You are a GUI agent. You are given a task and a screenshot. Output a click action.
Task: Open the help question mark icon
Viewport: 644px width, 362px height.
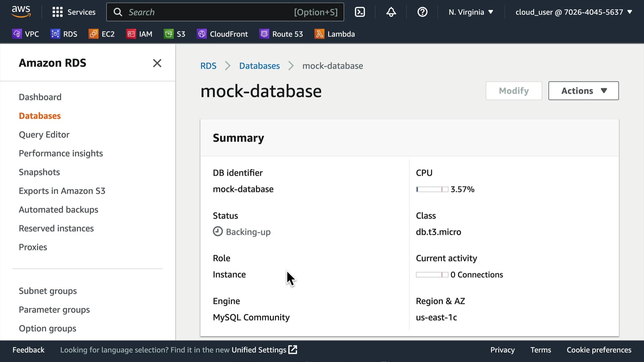[422, 12]
